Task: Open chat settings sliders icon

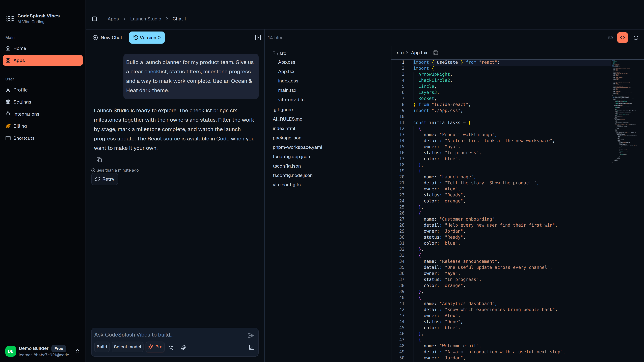Action: pos(171,347)
